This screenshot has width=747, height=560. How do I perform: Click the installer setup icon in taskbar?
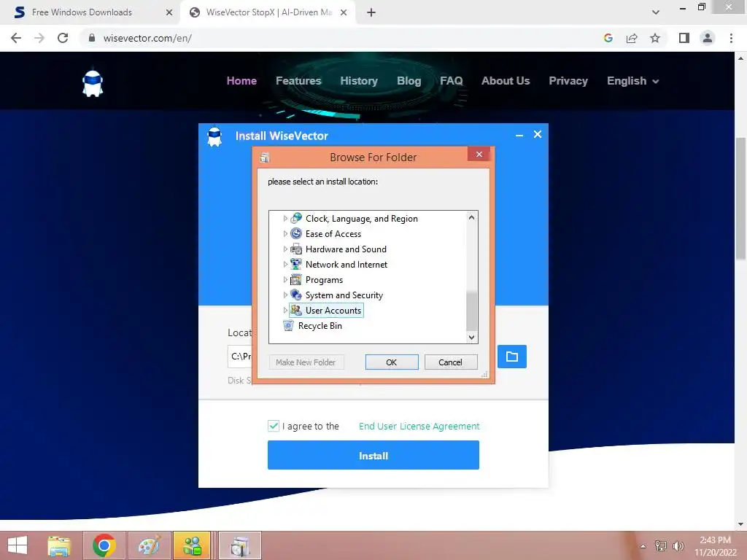tap(239, 545)
